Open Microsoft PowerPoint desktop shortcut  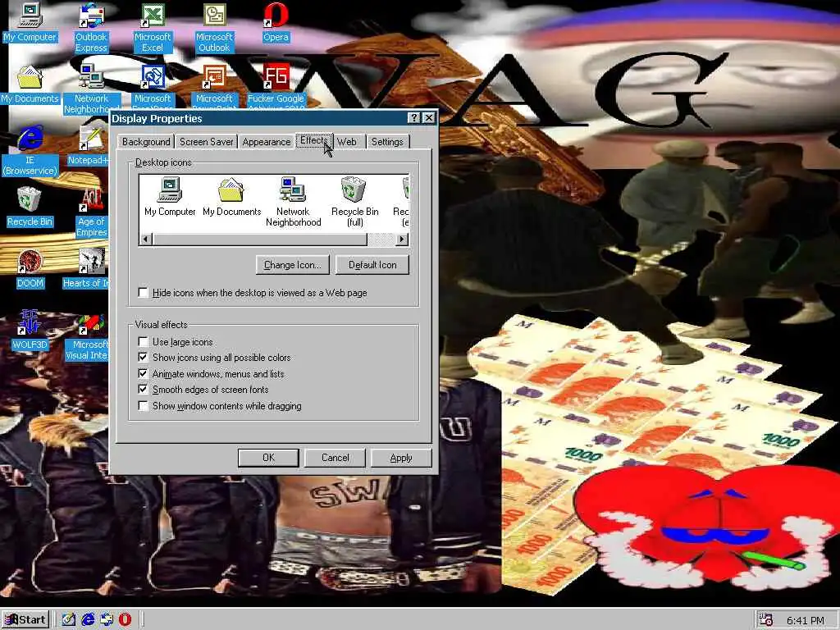(214, 85)
